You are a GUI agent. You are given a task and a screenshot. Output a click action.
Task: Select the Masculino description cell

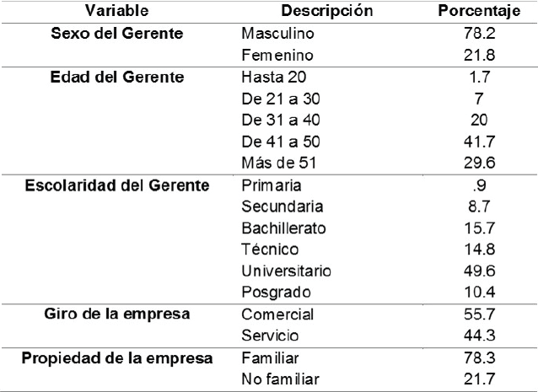click(x=277, y=35)
